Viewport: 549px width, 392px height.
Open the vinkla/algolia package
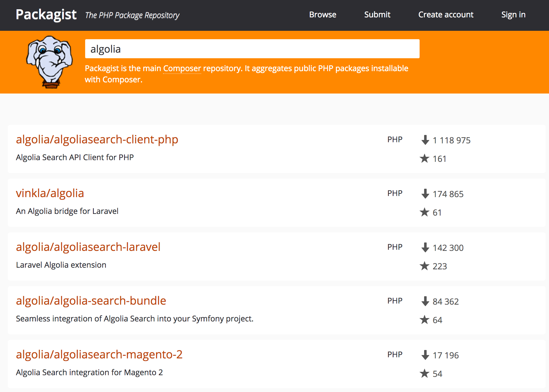click(50, 193)
